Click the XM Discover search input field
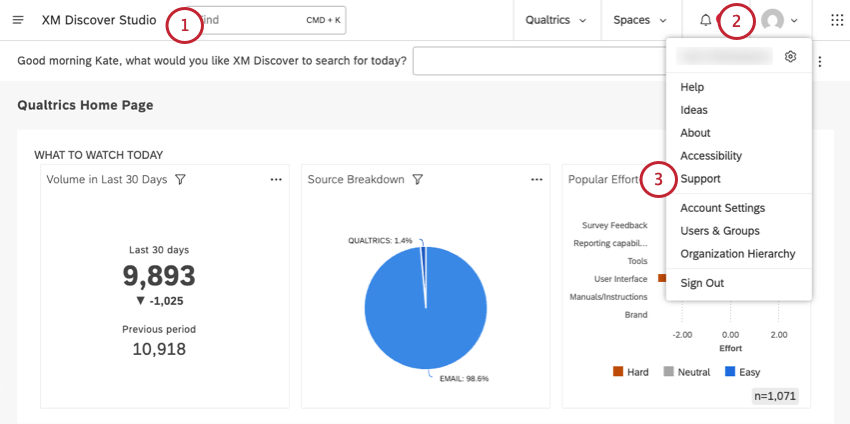This screenshot has height=424, width=850. (x=540, y=61)
